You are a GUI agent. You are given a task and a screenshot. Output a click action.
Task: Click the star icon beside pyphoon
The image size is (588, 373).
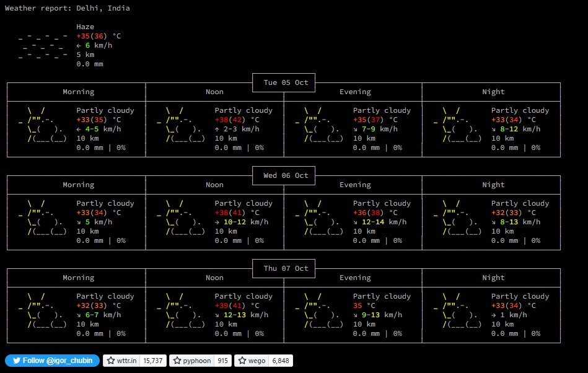[177, 361]
